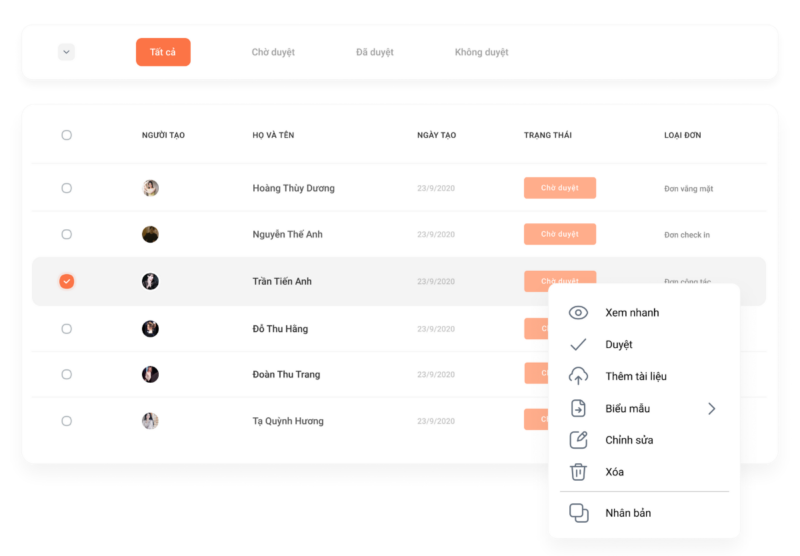Click the trash bin icon for Xóa
The image size is (800, 556).
point(578,472)
